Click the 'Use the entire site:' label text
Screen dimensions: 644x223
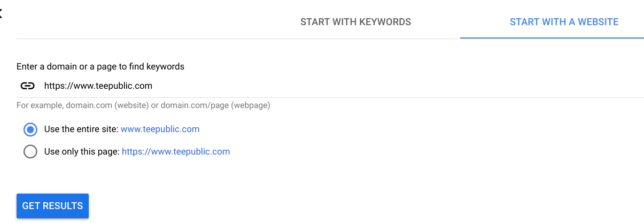81,129
